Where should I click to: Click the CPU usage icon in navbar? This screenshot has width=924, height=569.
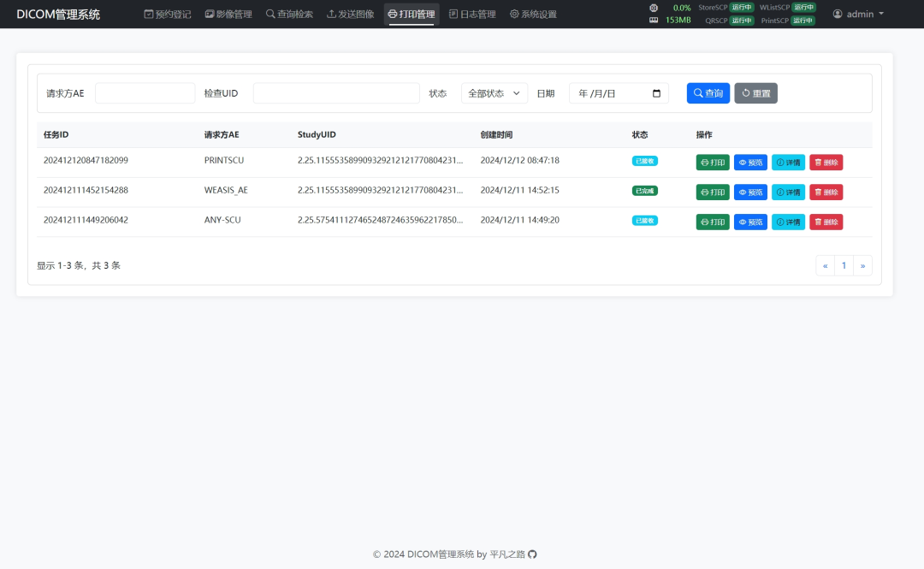pos(654,8)
